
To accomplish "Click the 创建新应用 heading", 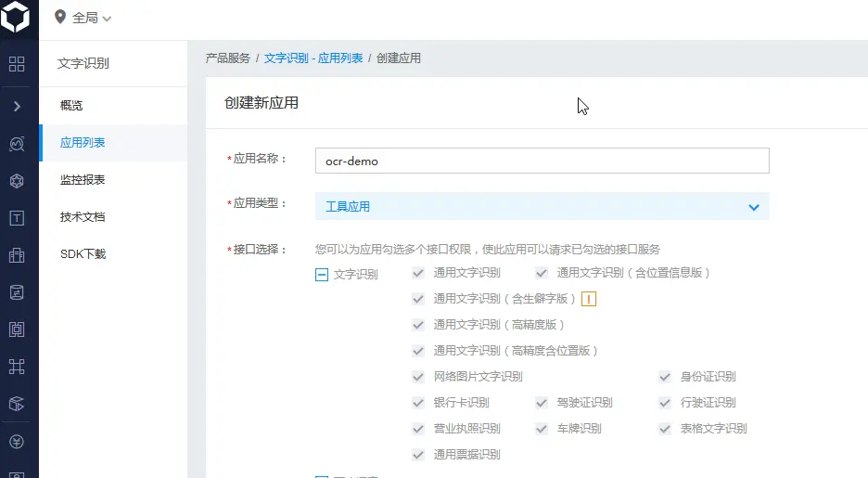I will 262,103.
